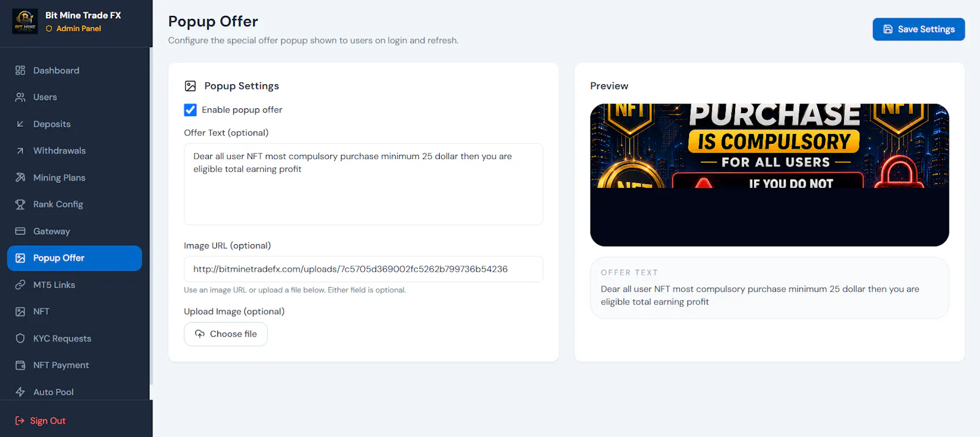Click the 'Popup Offer' page title

[x=213, y=21]
